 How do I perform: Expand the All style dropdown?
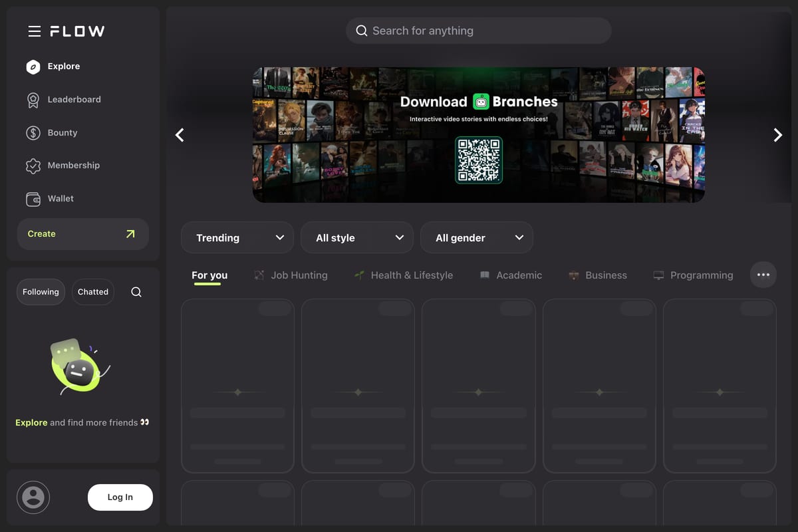tap(357, 237)
